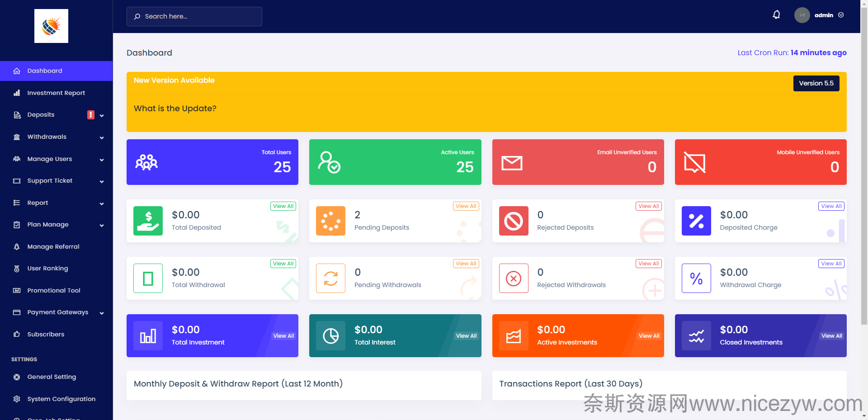Click the Total Withdrawal icon

click(148, 278)
